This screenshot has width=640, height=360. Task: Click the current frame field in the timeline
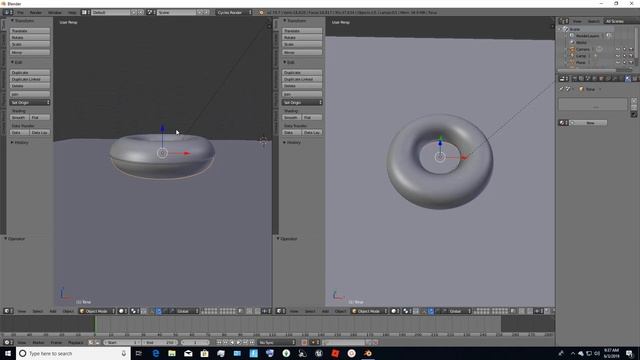coord(196,342)
